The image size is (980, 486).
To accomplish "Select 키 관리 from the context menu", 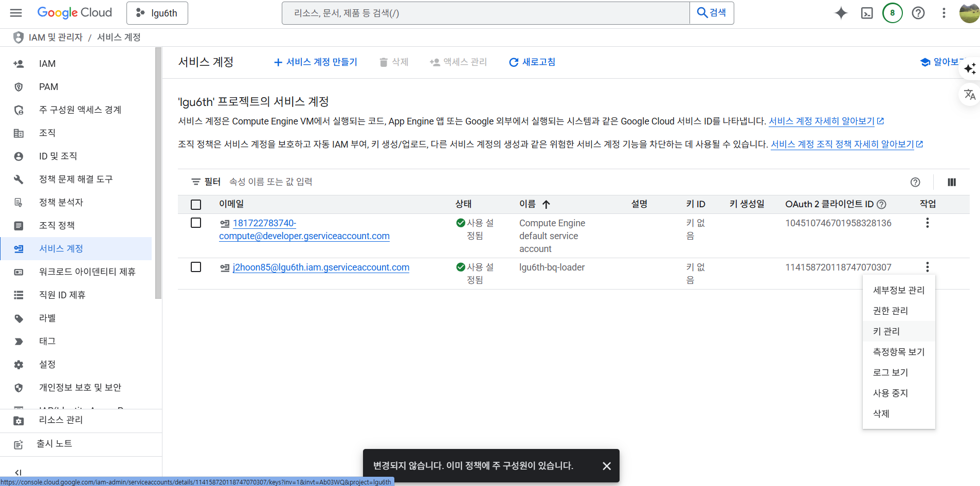I will click(899, 331).
